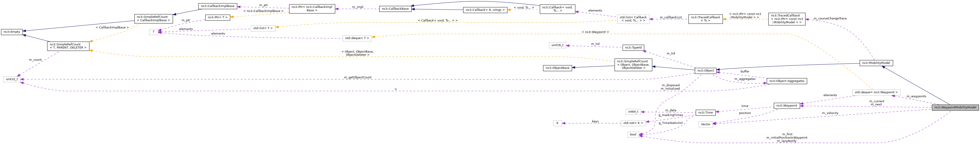Open the ns3::CallbackImplBase node
Image resolution: width=980 pixels, height=144 pixels.
[218, 6]
